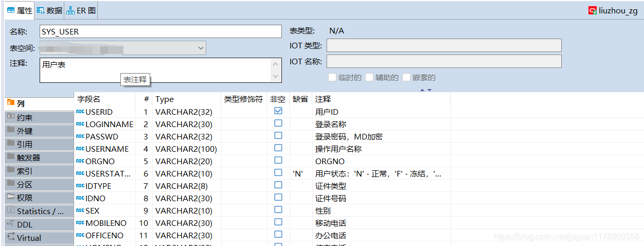644x246 pixels.
Task: Open the ER 图 tab
Action: pyautogui.click(x=81, y=10)
